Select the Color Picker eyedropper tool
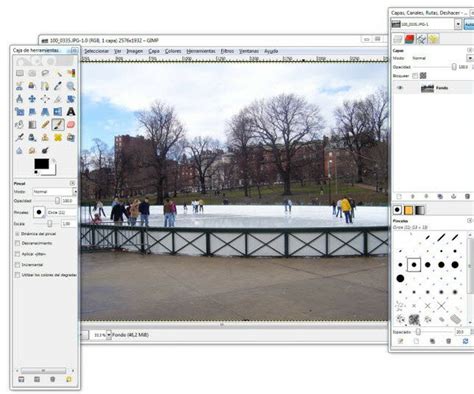474x394 pixels. tap(58, 86)
